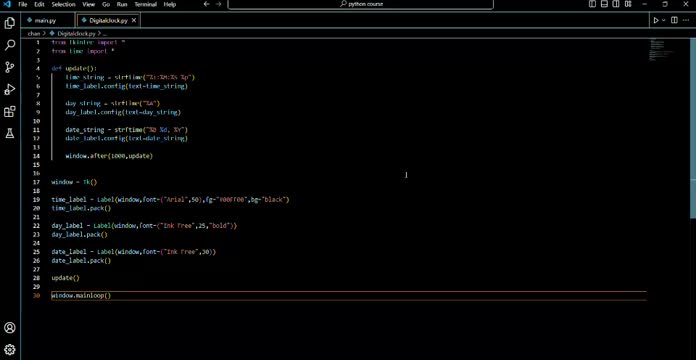The height and width of the screenshot is (360, 696).
Task: Open the Accounts icon in activity bar
Action: coord(10,328)
